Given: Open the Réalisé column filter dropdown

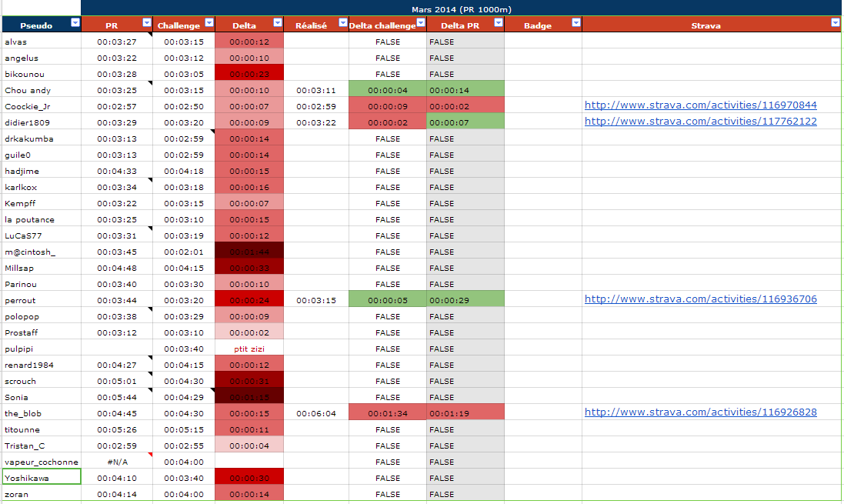Looking at the screenshot, I should (x=343, y=22).
